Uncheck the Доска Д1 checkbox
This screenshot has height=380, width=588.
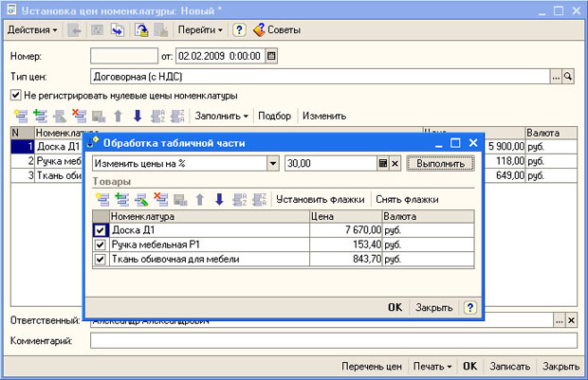[101, 230]
